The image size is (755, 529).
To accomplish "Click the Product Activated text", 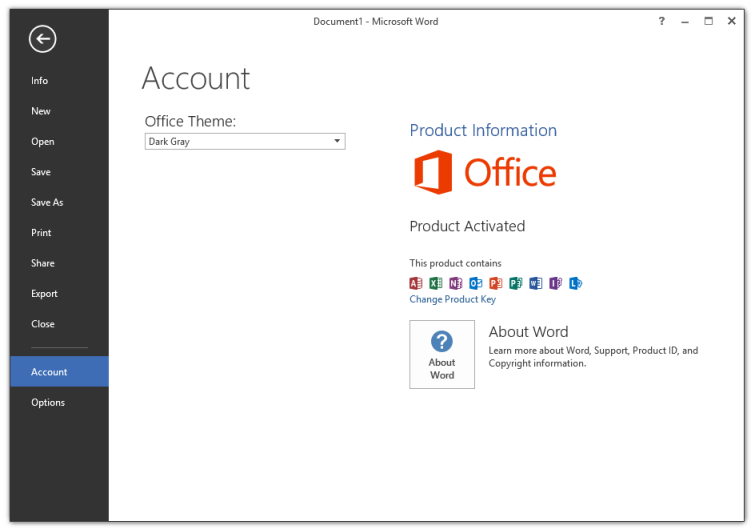I will click(x=467, y=226).
